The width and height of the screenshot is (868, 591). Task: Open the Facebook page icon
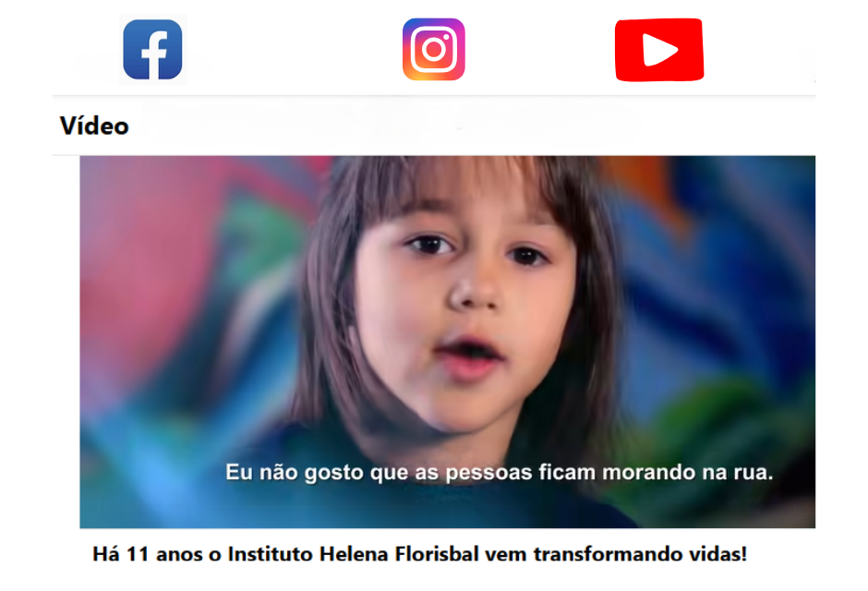point(152,49)
